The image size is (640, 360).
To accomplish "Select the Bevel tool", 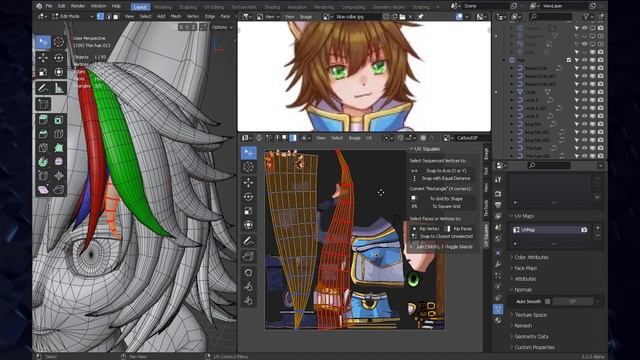I will click(x=43, y=134).
